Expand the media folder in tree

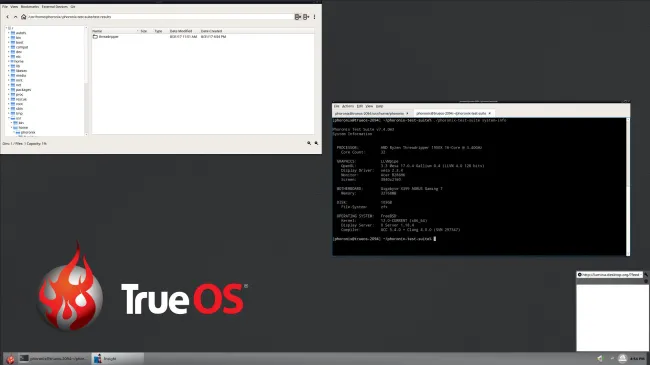[x=9, y=75]
